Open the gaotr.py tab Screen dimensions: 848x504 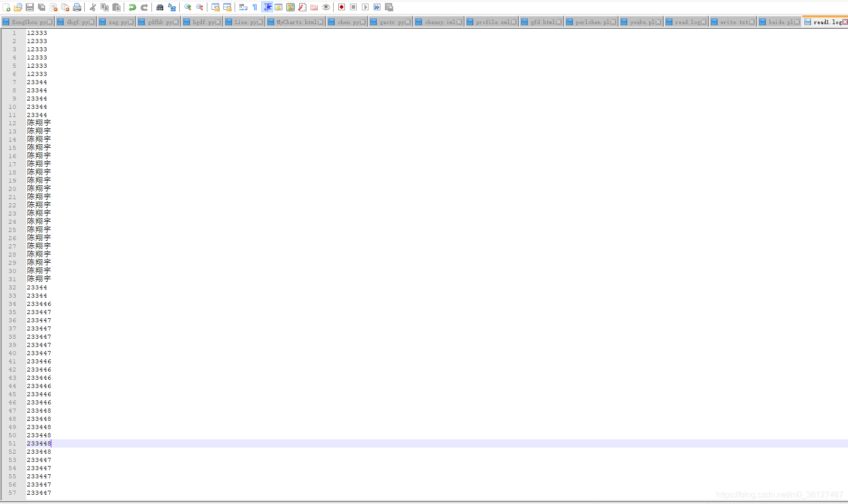click(391, 22)
